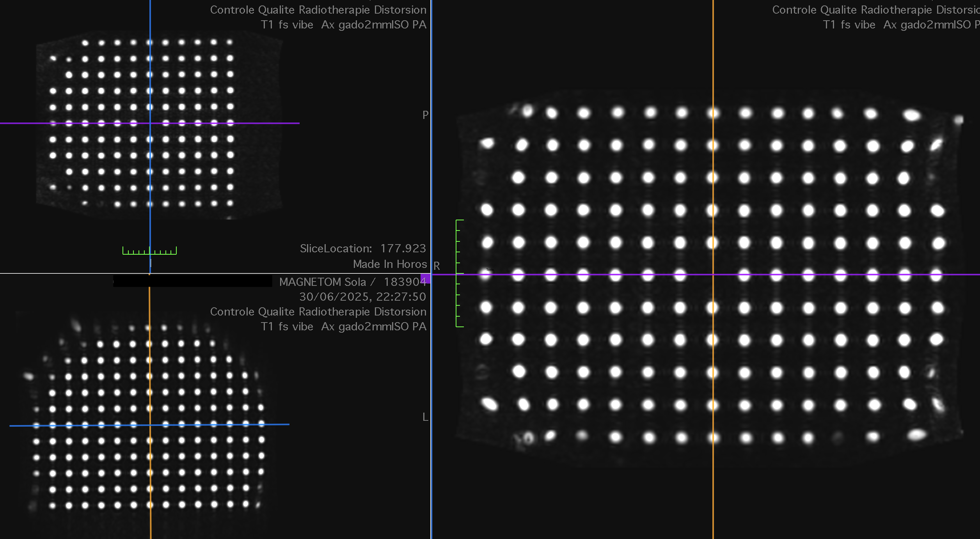Click crosshair intersection in large right view
Screen dimensions: 980x539
coord(713,275)
